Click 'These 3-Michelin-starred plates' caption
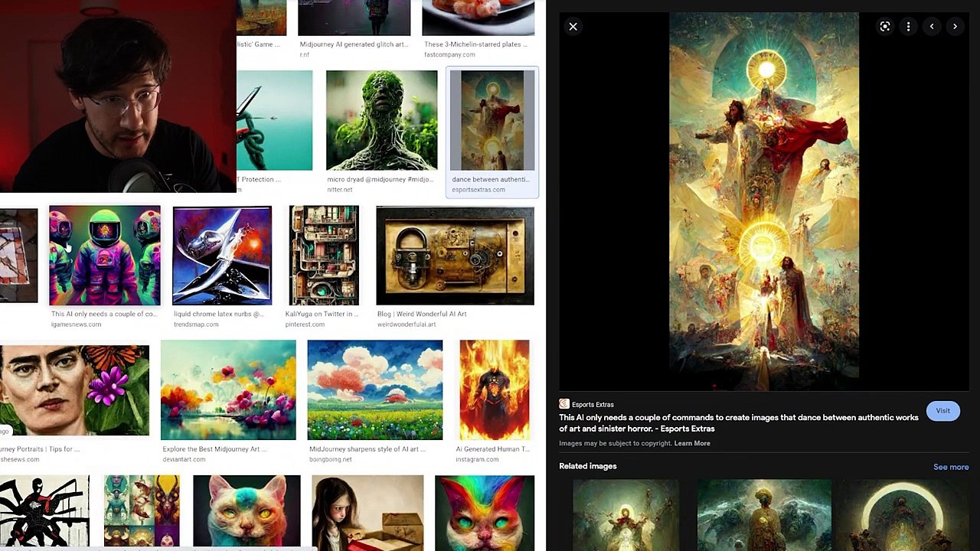The height and width of the screenshot is (551, 980). (475, 44)
